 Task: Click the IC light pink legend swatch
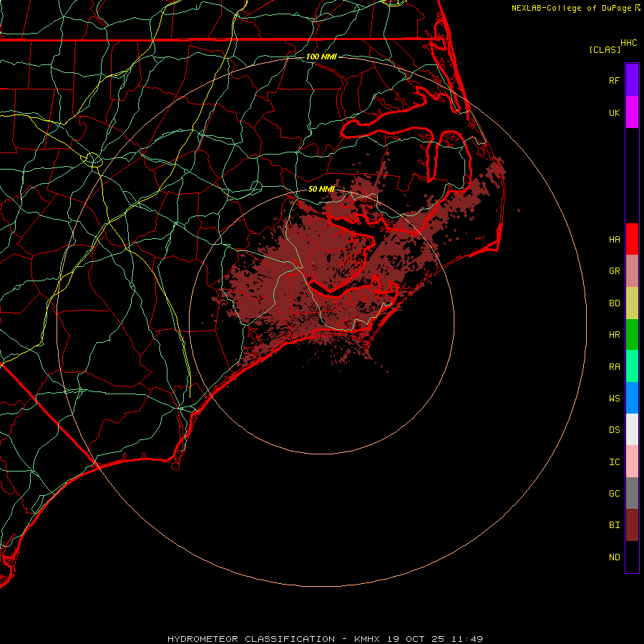click(632, 462)
